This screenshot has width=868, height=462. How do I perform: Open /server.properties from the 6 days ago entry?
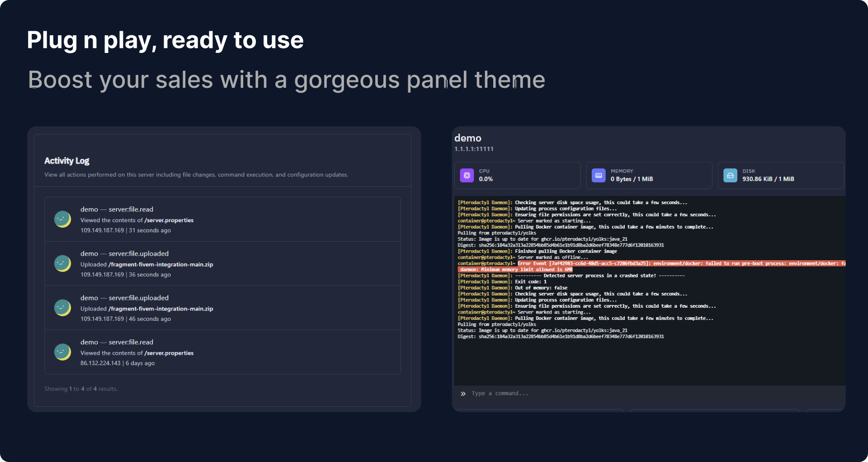(x=169, y=353)
